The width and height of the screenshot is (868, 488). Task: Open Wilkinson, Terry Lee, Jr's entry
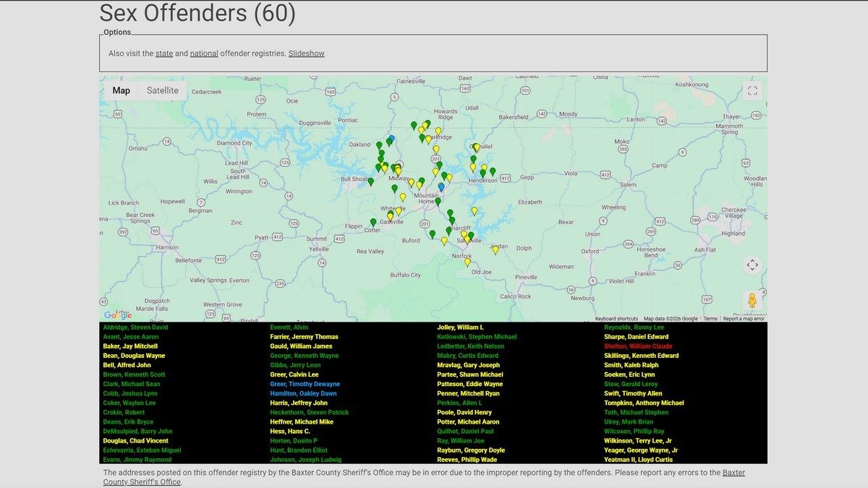(638, 440)
